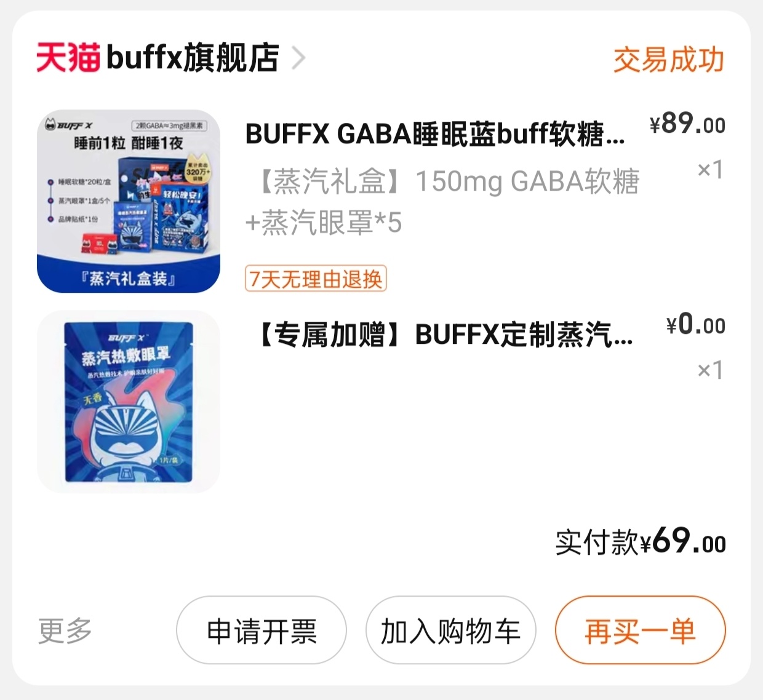Tap the 7天无理由退换 return policy tag

[316, 279]
